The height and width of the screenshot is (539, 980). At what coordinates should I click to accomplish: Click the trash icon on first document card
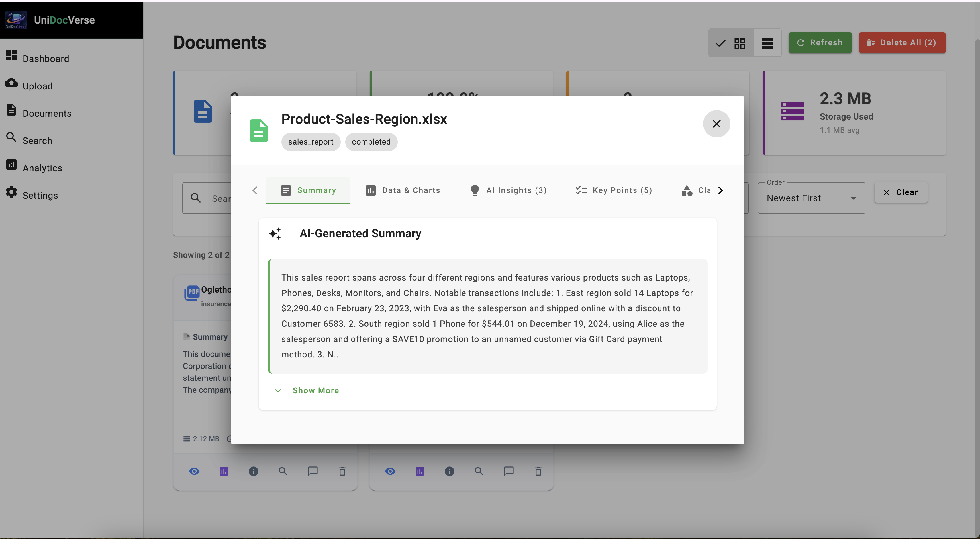tap(342, 471)
